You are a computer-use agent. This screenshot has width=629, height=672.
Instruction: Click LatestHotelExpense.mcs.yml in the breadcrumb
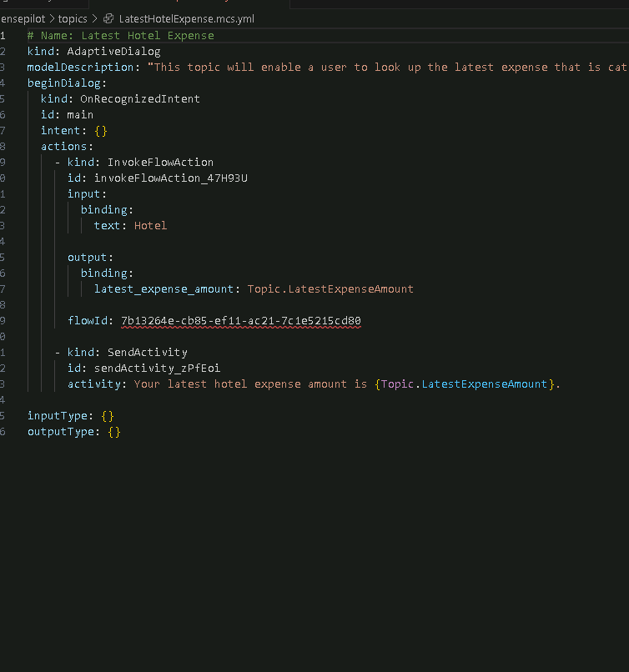pyautogui.click(x=186, y=18)
